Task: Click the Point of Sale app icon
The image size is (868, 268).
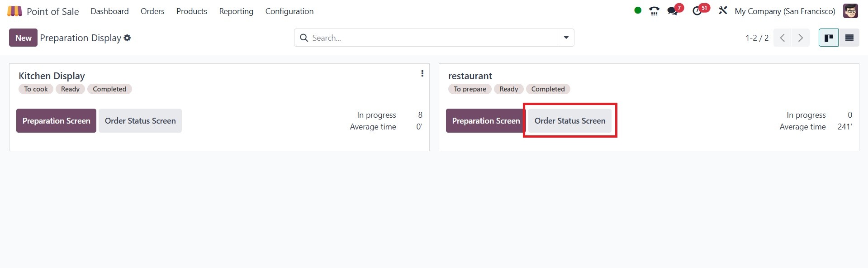Action: tap(14, 11)
